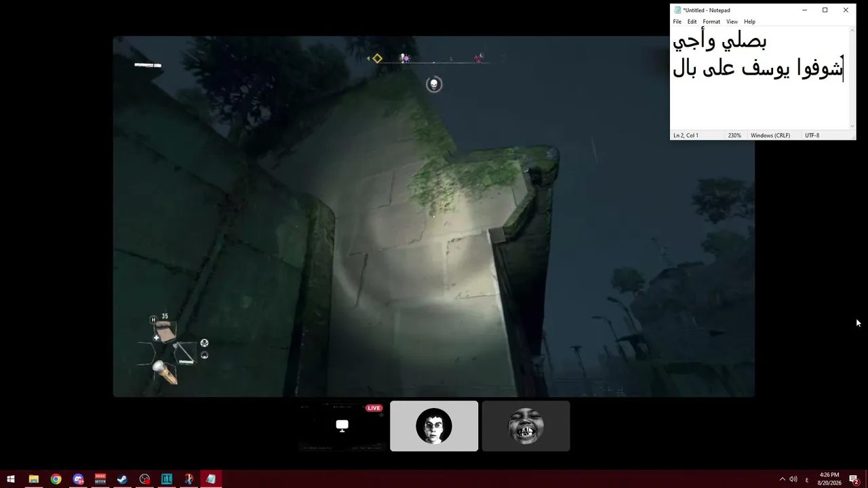
Task: Open OBS Studio from the taskbar
Action: coord(144,479)
